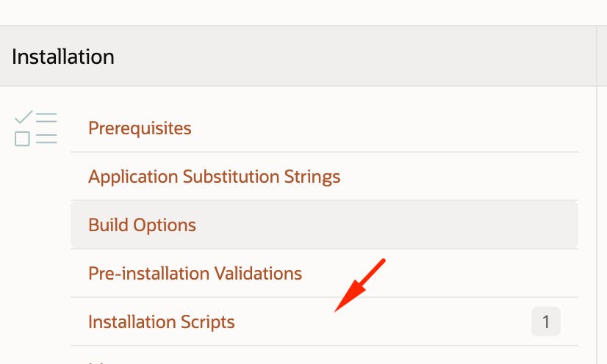
Task: Click the Installation section heading
Action: pyautogui.click(x=63, y=57)
